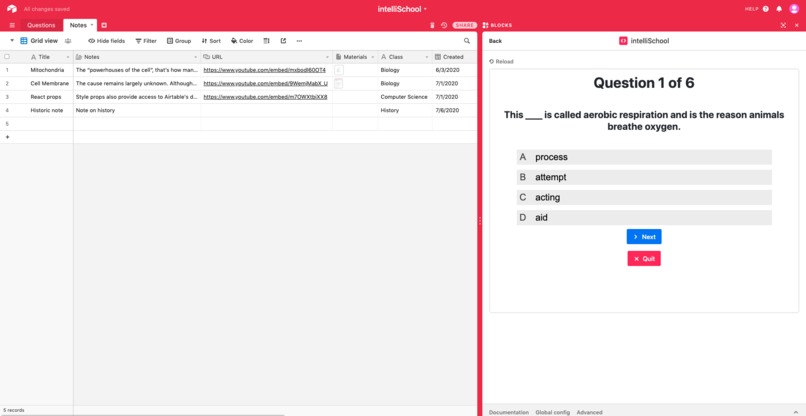Click the share view export icon
Viewport: 806px width, 416px height.
point(283,41)
